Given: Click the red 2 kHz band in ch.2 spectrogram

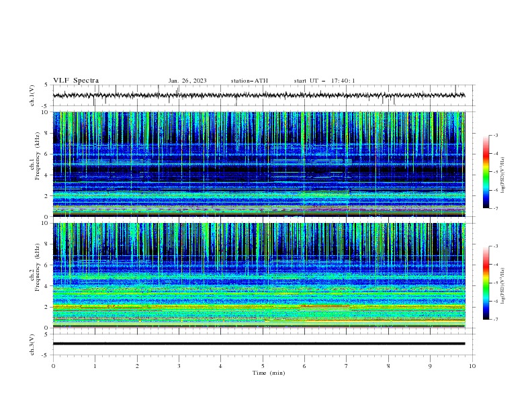Looking at the screenshot, I should pyautogui.click(x=324, y=306).
